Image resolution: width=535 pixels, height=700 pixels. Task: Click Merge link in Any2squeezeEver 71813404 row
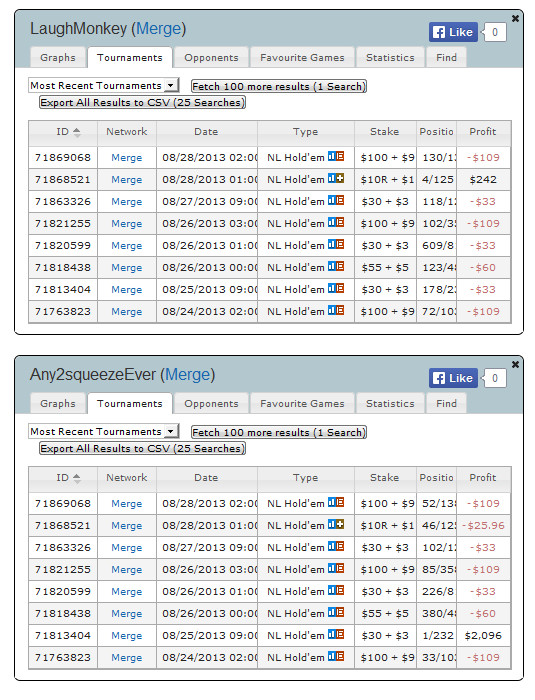pos(126,636)
